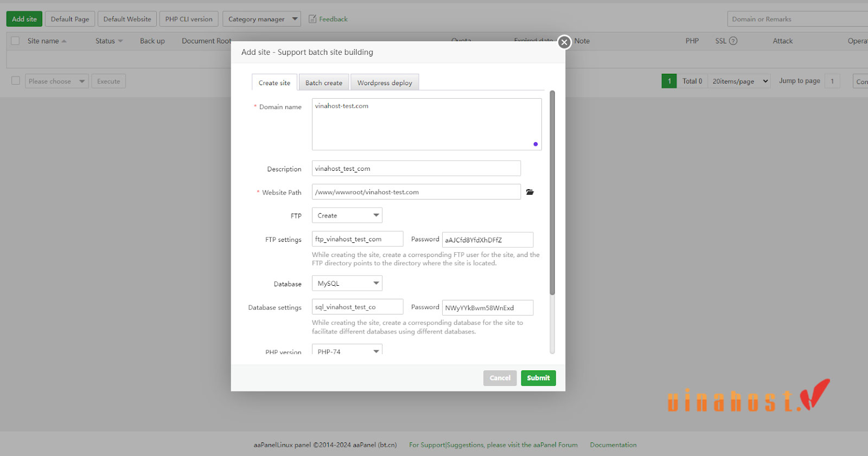Screen dimensions: 868x456
Task: Open the Please choose batch dropdown
Action: tap(57, 81)
